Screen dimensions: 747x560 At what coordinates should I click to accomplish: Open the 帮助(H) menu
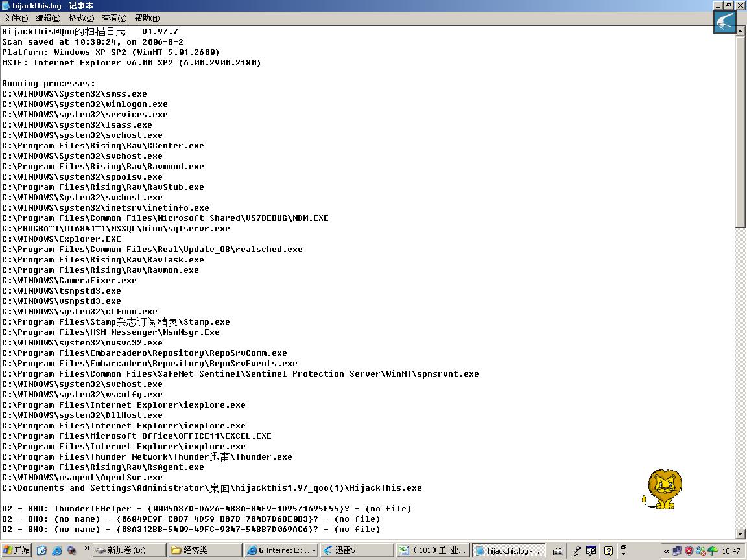pyautogui.click(x=147, y=18)
